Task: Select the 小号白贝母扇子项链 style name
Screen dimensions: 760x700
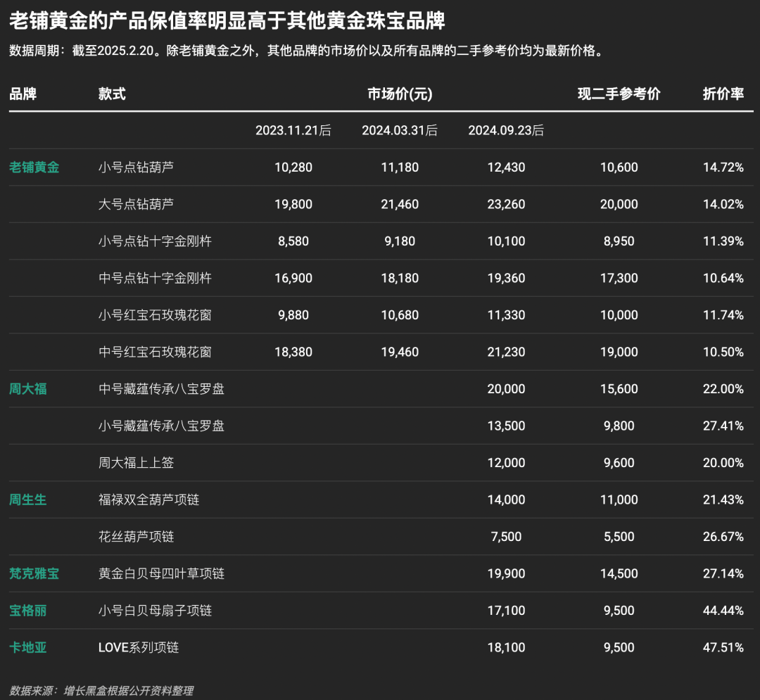Action: click(x=155, y=611)
